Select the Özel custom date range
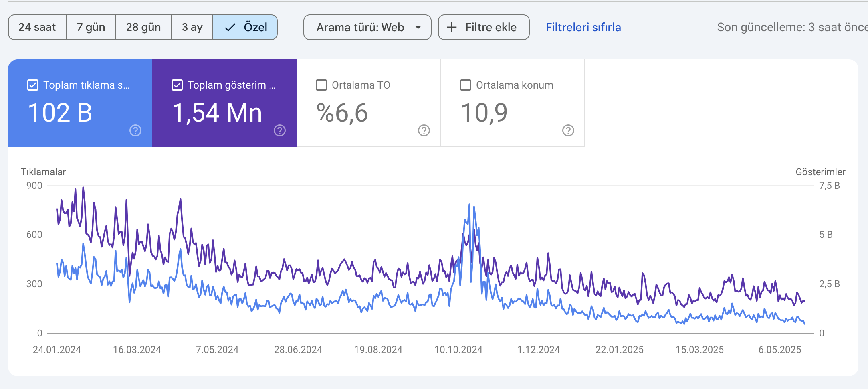This screenshot has height=389, width=868. click(x=245, y=27)
